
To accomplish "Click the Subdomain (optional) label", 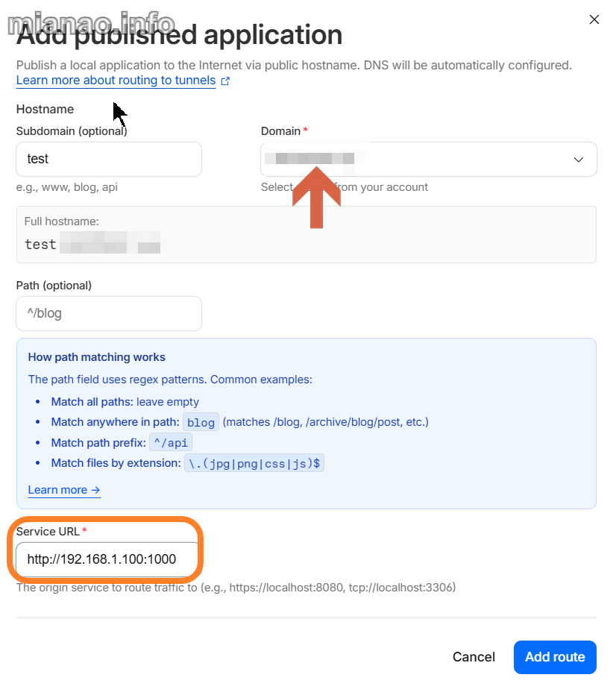I will [x=72, y=131].
